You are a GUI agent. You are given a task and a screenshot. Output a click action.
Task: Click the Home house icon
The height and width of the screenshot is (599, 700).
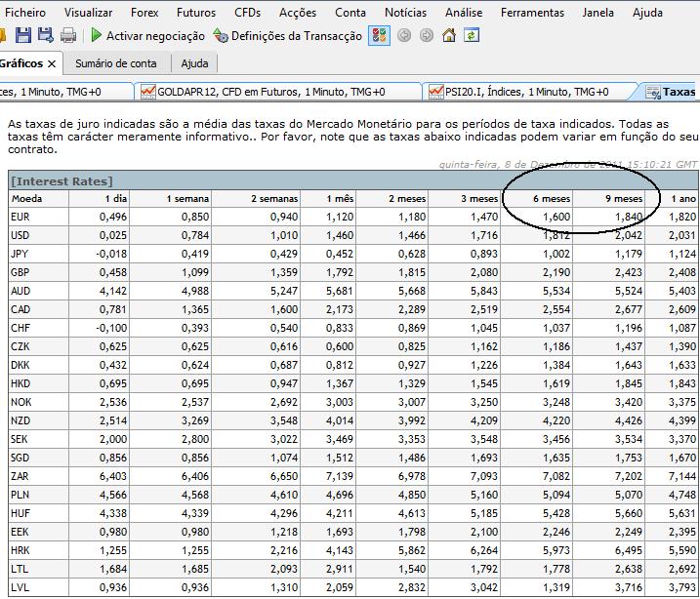click(x=449, y=35)
